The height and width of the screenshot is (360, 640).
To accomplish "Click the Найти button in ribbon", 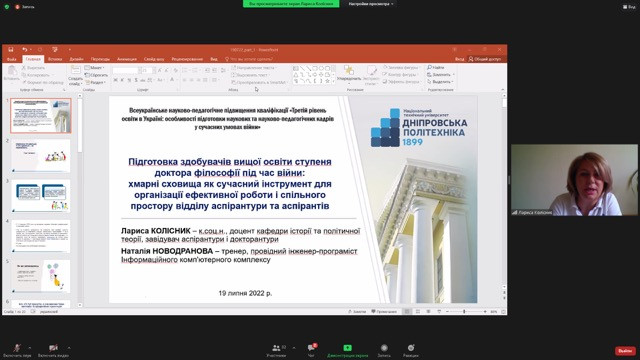I will [x=436, y=67].
